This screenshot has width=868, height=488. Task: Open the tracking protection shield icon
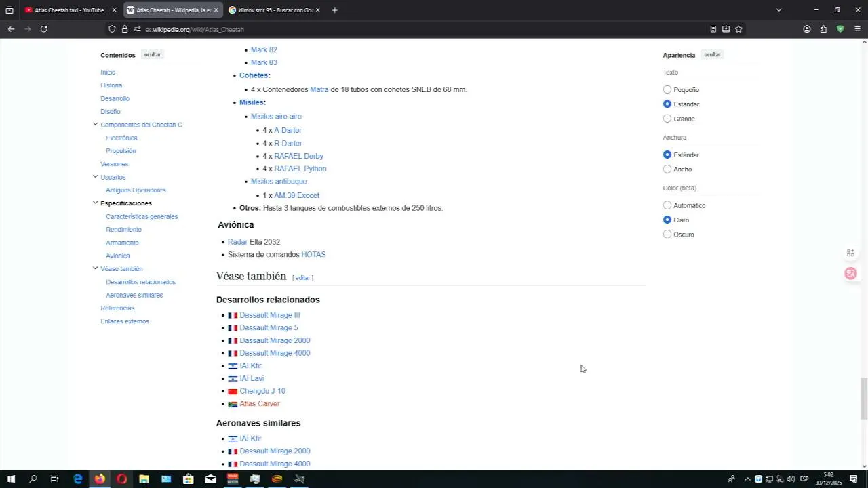pyautogui.click(x=113, y=29)
